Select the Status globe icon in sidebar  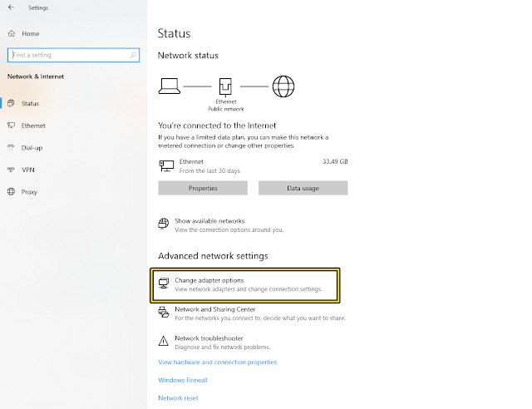pos(11,103)
